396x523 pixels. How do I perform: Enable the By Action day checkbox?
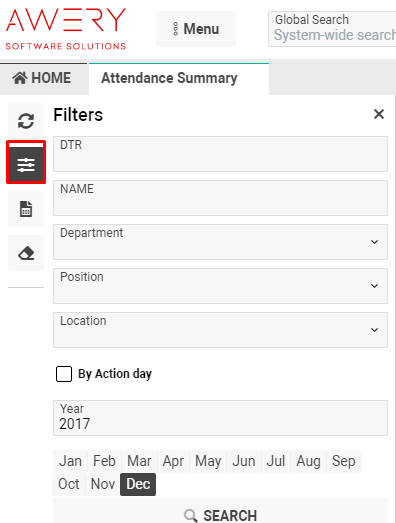64,374
